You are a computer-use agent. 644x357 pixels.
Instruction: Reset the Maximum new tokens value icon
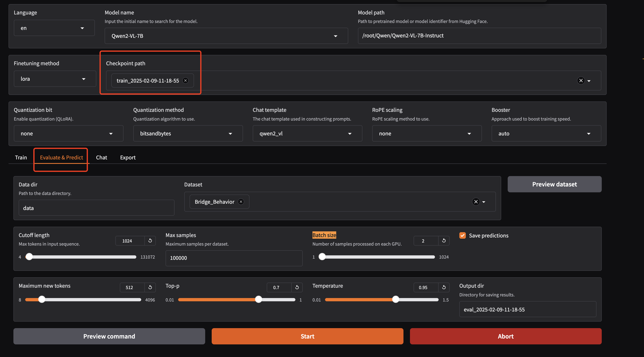[x=150, y=287]
